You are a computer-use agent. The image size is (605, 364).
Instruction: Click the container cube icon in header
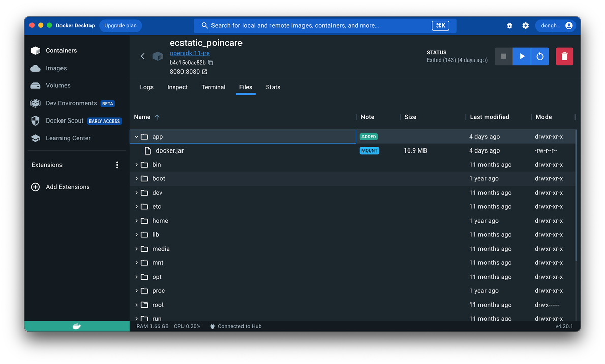[158, 56]
